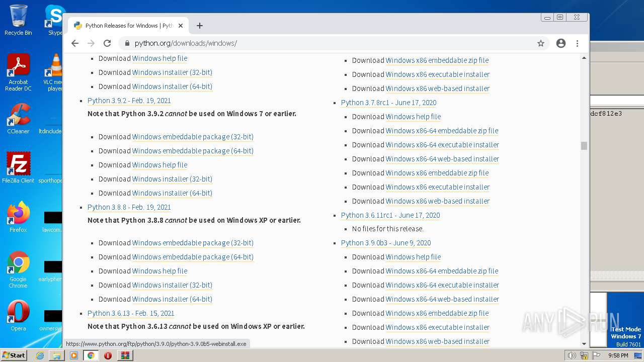
Task: Open the Python 3.9.0b3 - June 9, 2020 link
Action: (x=386, y=243)
